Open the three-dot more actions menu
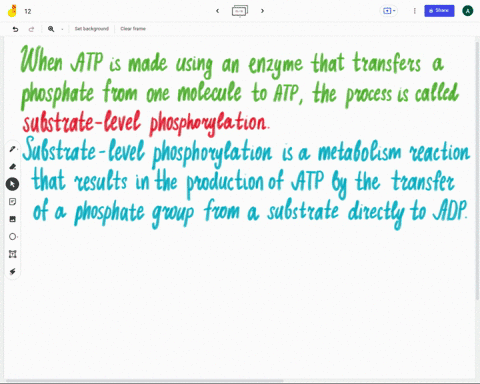 pos(415,11)
